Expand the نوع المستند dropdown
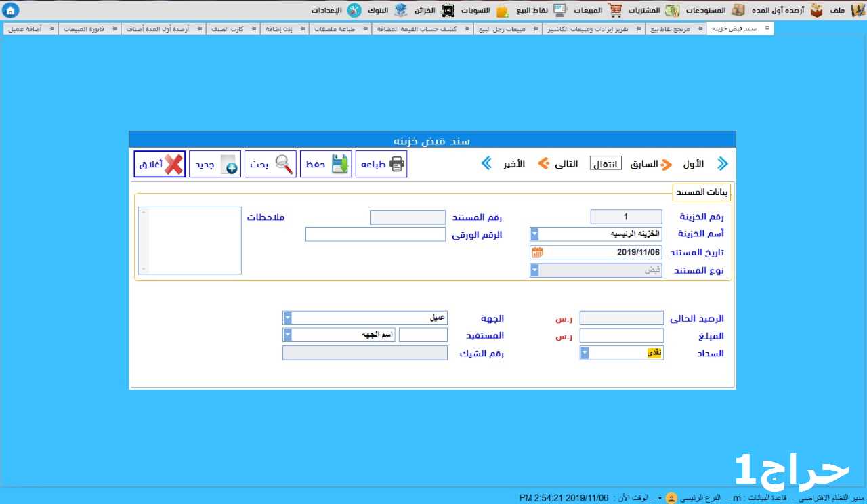This screenshot has width=867, height=504. click(x=534, y=270)
